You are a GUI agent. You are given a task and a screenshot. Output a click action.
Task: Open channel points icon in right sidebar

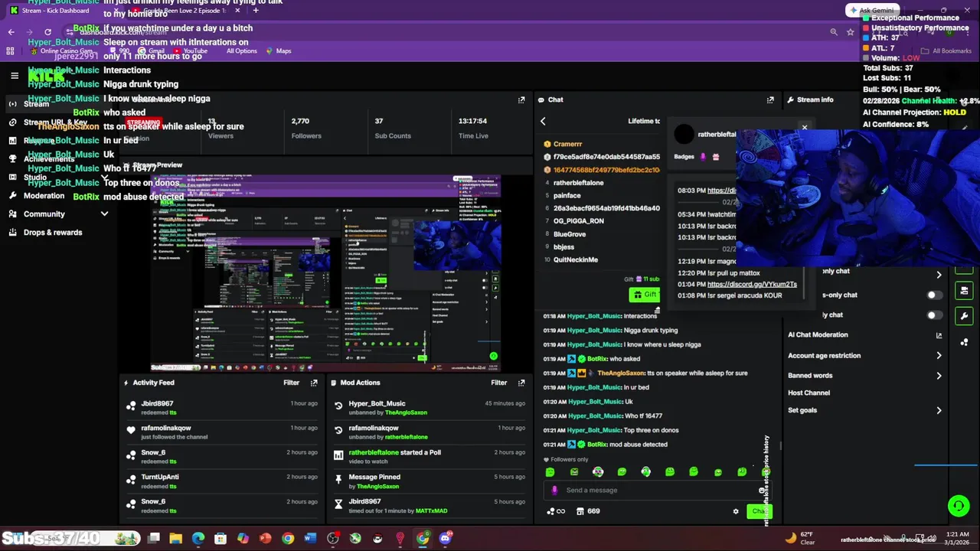(x=964, y=342)
